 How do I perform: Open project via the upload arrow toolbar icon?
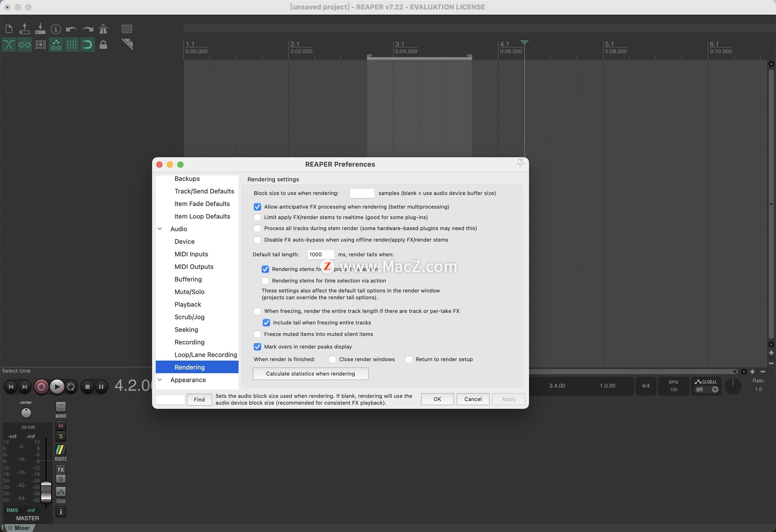25,29
